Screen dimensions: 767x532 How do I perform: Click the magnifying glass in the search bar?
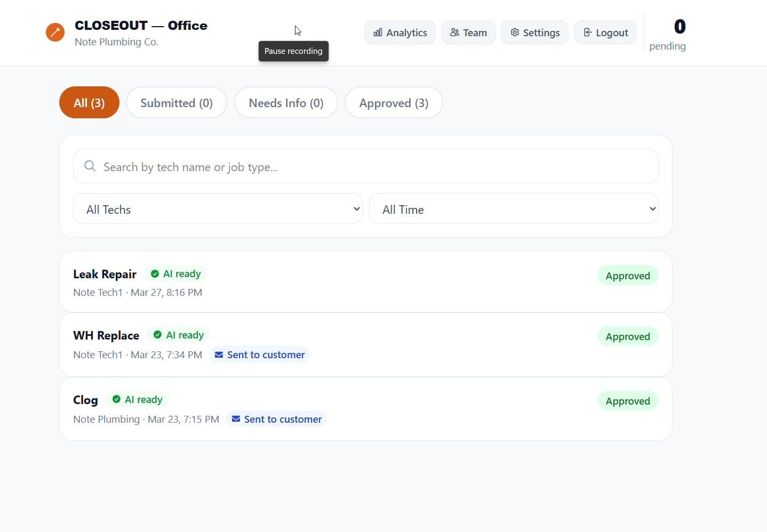pyautogui.click(x=89, y=166)
